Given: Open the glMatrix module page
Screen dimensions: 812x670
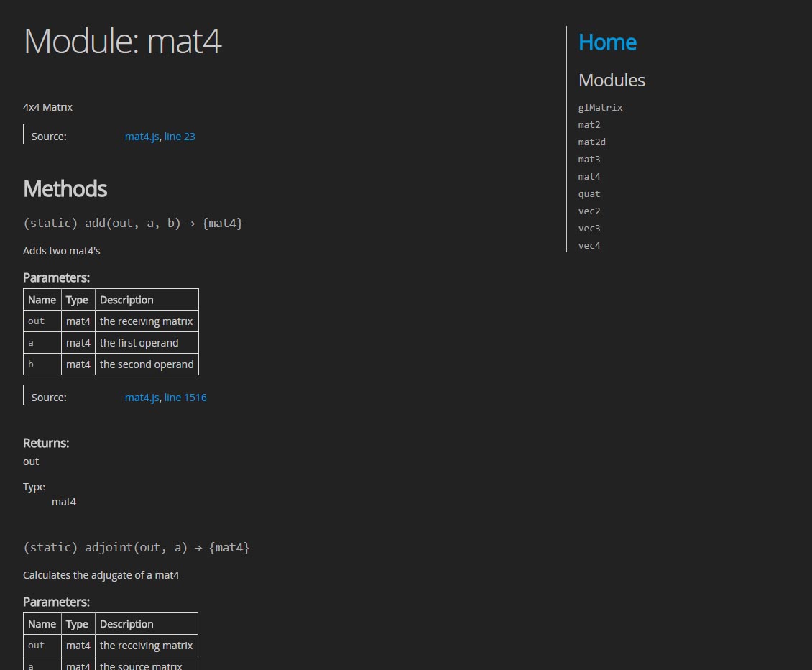Looking at the screenshot, I should [x=600, y=108].
